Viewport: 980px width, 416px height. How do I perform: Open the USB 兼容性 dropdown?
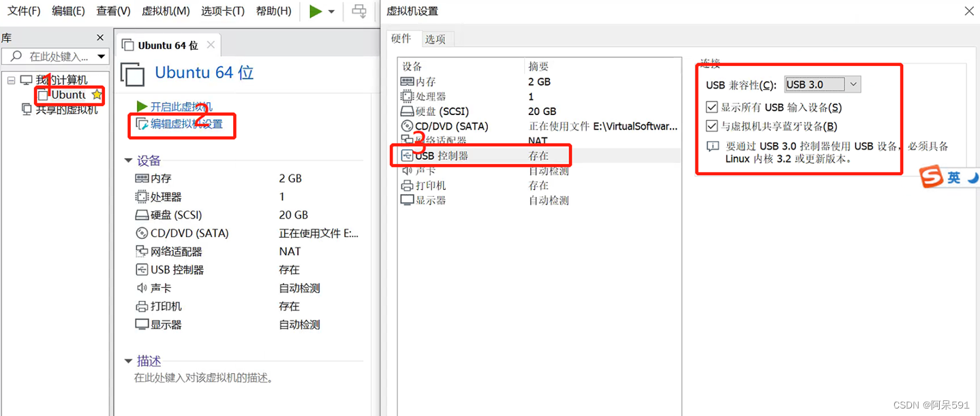point(823,84)
